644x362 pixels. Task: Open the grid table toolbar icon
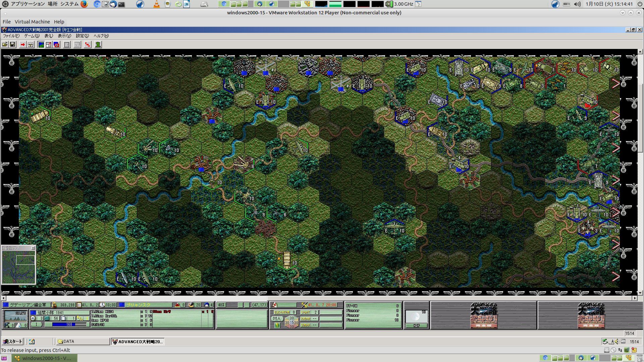(67, 45)
